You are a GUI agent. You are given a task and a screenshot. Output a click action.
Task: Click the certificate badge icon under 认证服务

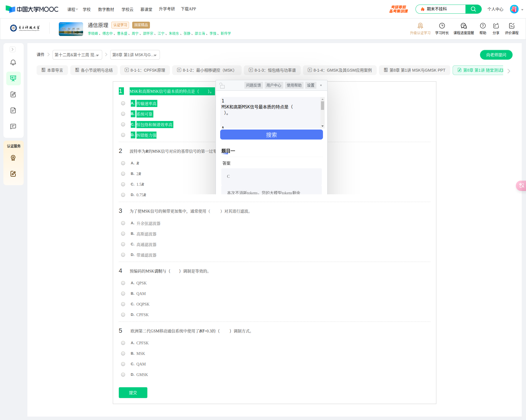(x=13, y=158)
